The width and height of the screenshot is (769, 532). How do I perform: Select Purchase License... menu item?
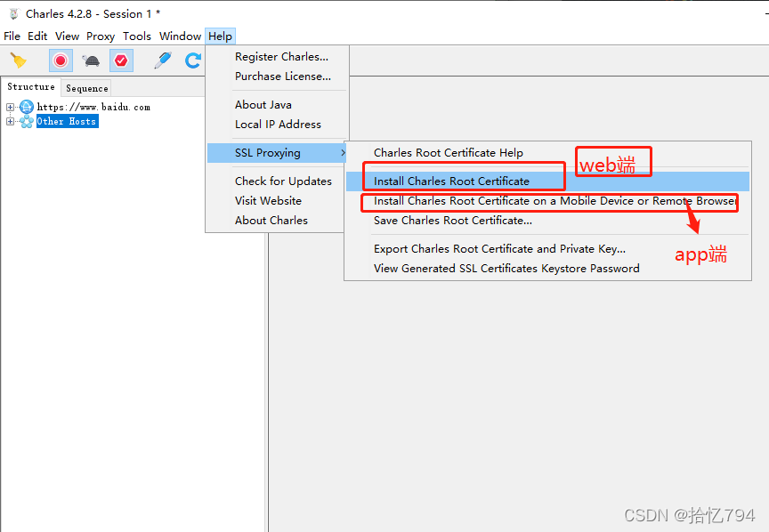point(278,76)
